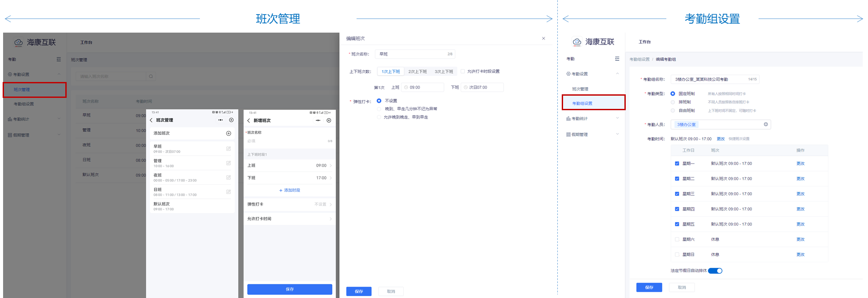Tap the 添加时段 link
The image size is (868, 298).
click(289, 190)
